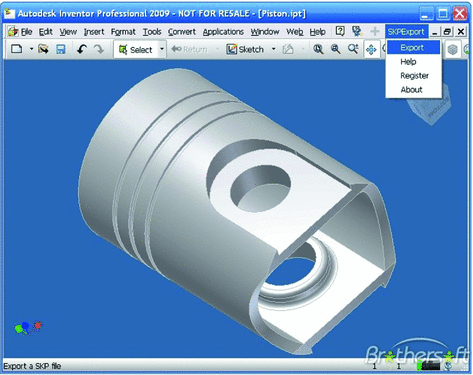Expand the New document dropdown arrow

point(31,49)
